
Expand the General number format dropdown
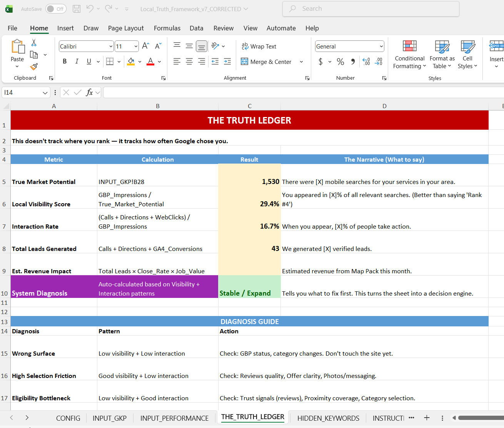(381, 47)
